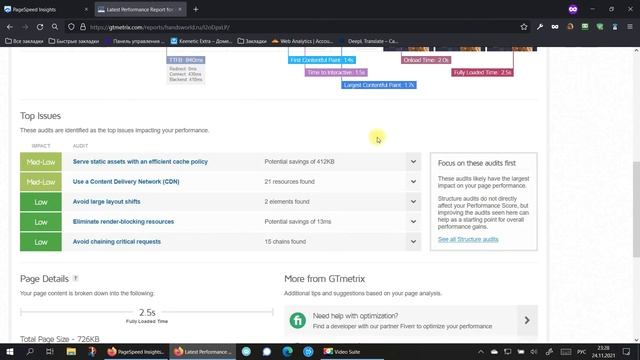Click the TTFB timing marker label
The image size is (640, 360).
(186, 60)
